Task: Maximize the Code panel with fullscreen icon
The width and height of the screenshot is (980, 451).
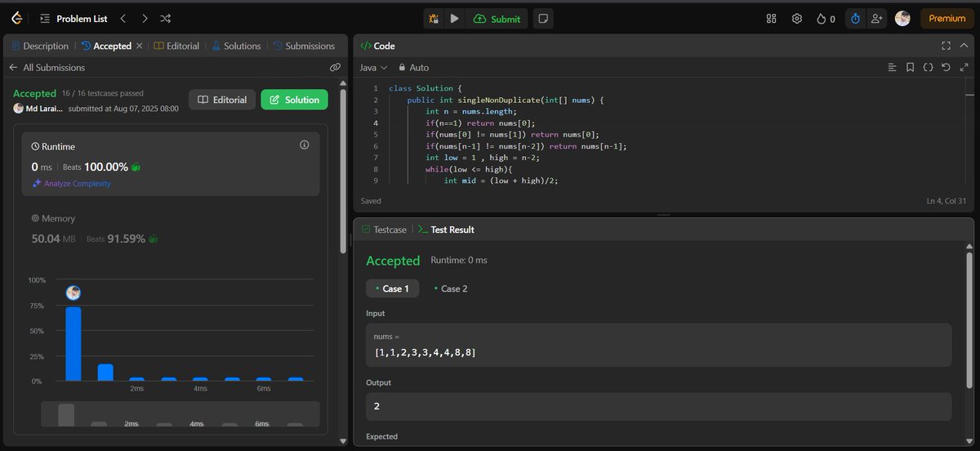Action: pyautogui.click(x=946, y=46)
